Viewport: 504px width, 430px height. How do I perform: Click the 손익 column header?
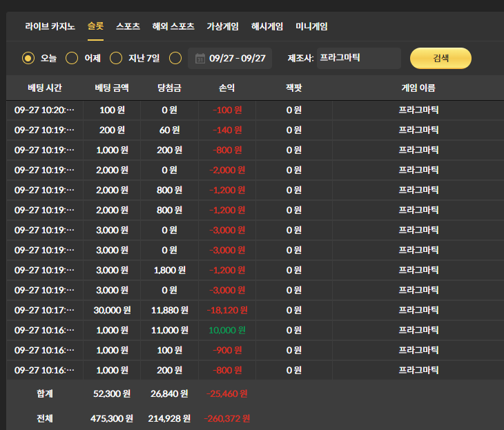(x=226, y=88)
